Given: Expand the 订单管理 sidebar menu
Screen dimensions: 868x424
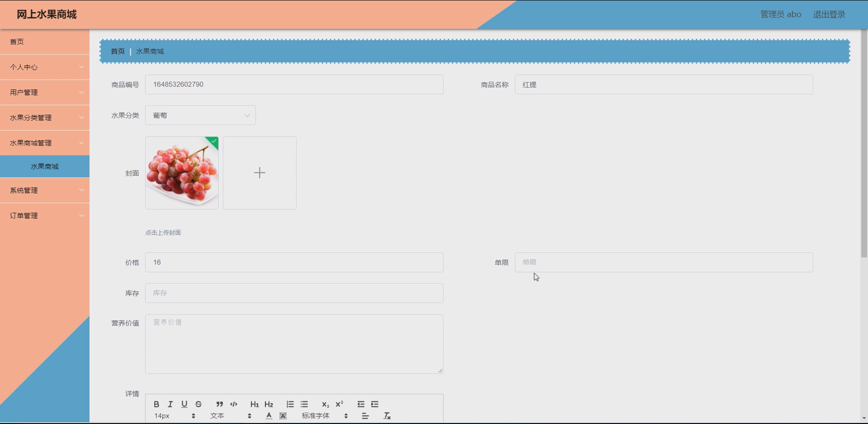Looking at the screenshot, I should [x=44, y=216].
